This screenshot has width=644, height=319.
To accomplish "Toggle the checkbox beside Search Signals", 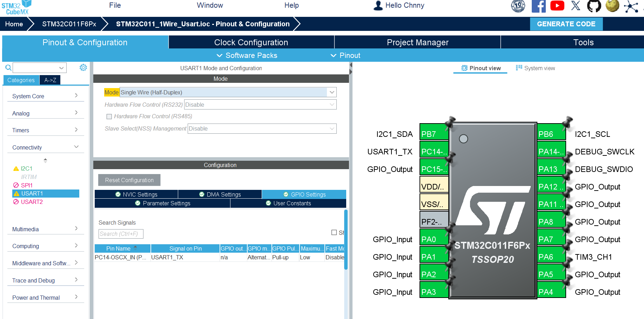I will coord(334,232).
